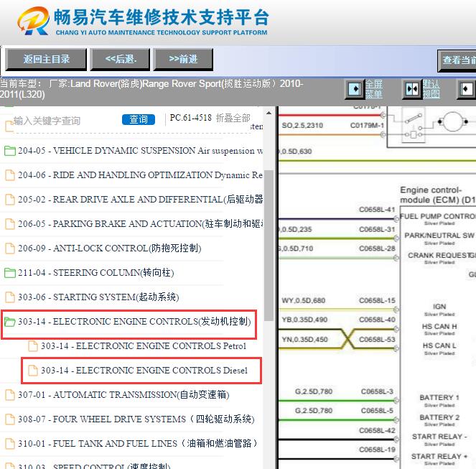Click wire label YN,0.35D,450
The image size is (476, 469).
coord(304,340)
